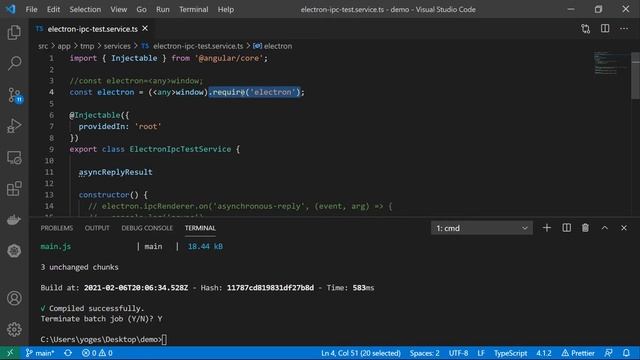The width and height of the screenshot is (640, 360).
Task: Split the editor to the right
Action: (x=605, y=29)
